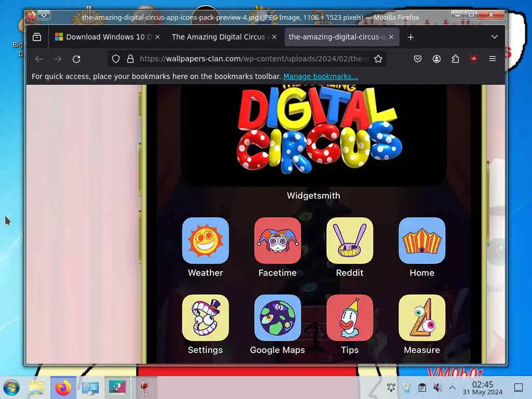Expand hidden system tray icons
532x399 pixels.
click(x=453, y=387)
